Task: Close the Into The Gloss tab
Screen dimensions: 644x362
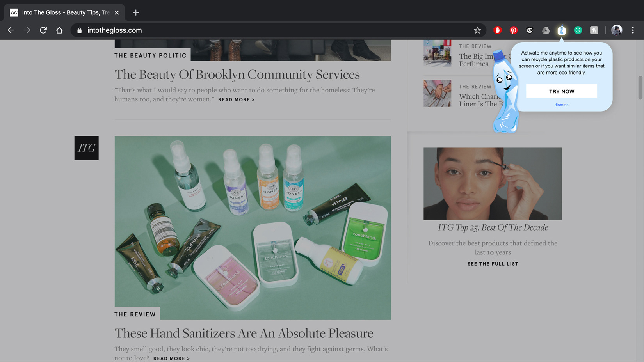Action: pos(117,12)
